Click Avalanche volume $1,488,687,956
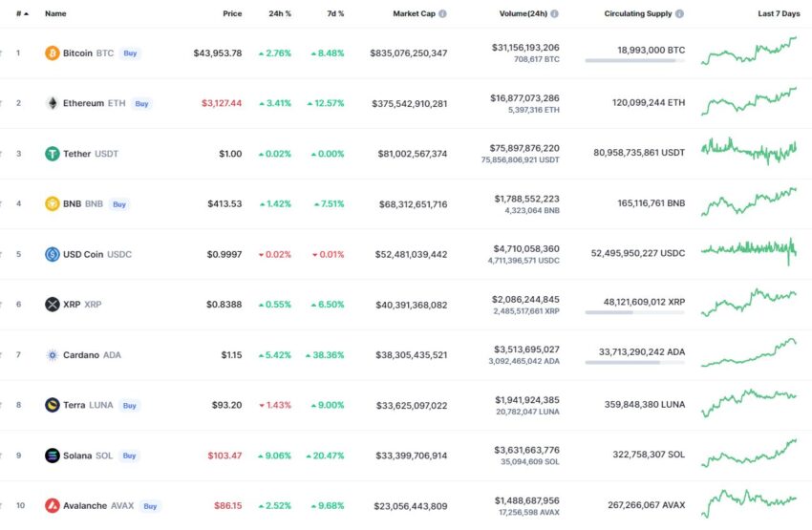Image resolution: width=812 pixels, height=530 pixels. coord(527,500)
